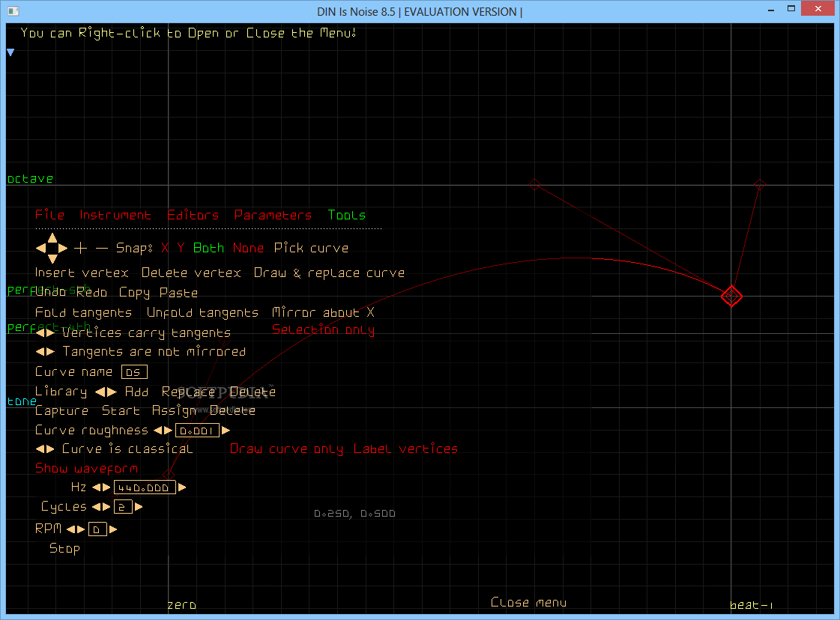Increase Curve roughness with its right arrow
This screenshot has width=840, height=620.
(x=168, y=431)
